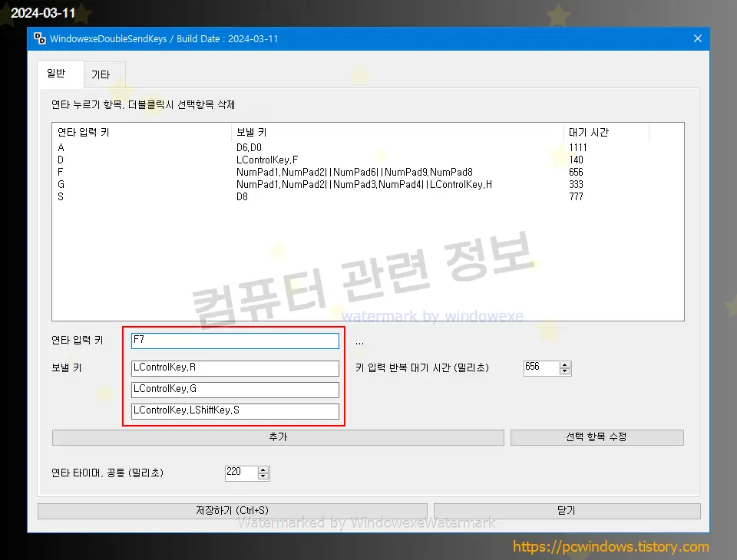Viewport: 737px width, 560px height.
Task: Click the 추가 button
Action: 278,437
